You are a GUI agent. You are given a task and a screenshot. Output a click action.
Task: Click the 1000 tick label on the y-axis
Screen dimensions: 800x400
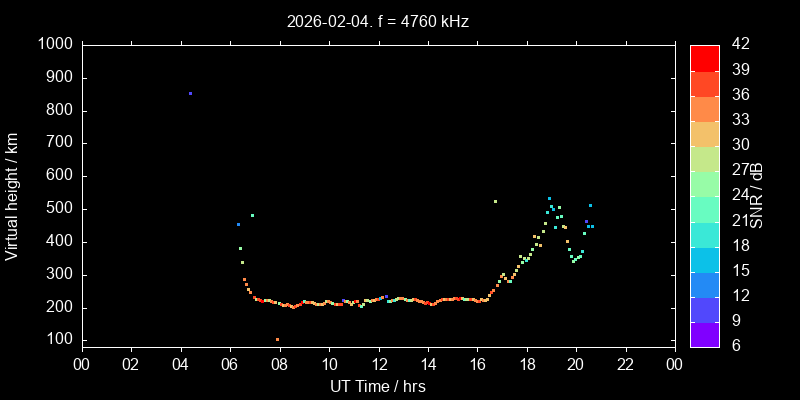(55, 45)
